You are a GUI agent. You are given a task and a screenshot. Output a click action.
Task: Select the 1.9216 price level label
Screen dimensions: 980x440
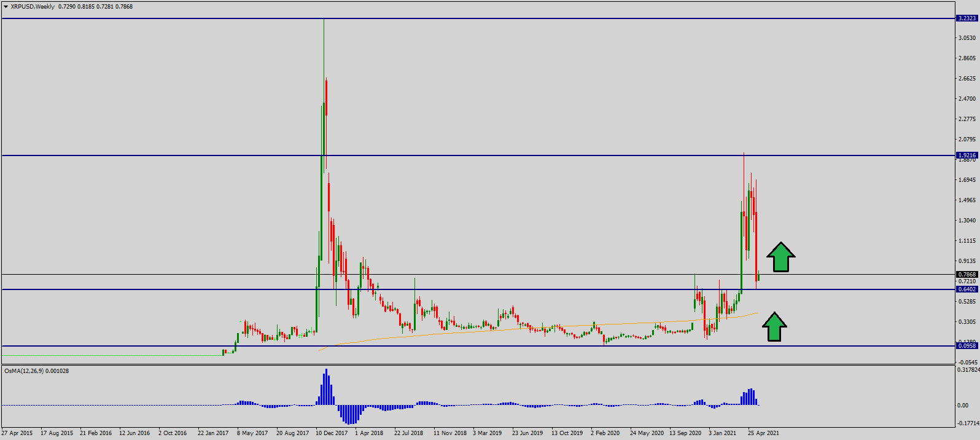click(x=967, y=155)
